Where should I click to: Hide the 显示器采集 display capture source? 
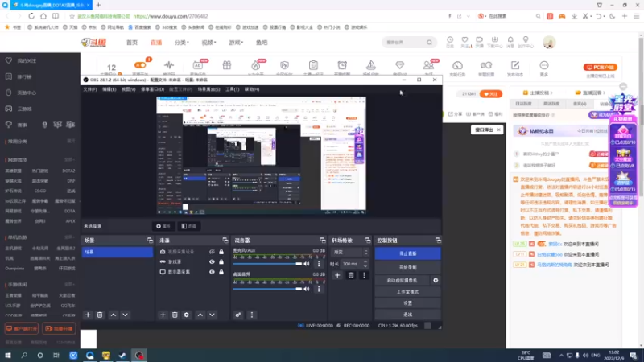[x=212, y=272]
